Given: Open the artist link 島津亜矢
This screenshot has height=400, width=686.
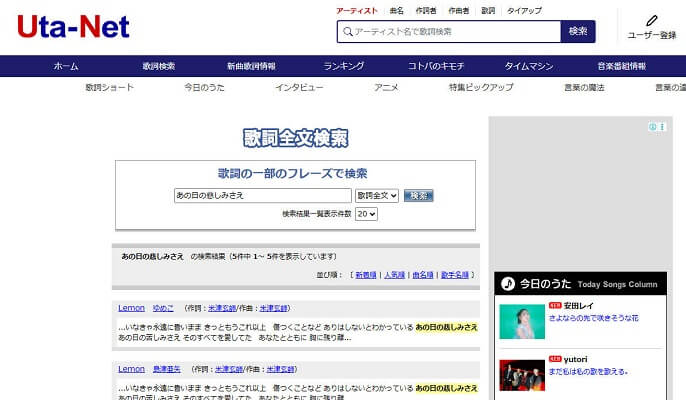Looking at the screenshot, I should [167, 369].
